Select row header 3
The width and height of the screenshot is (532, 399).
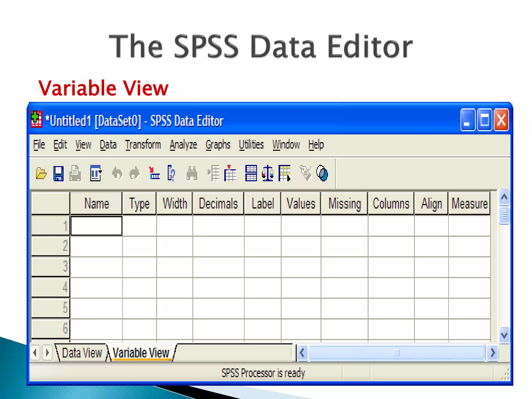pyautogui.click(x=50, y=267)
